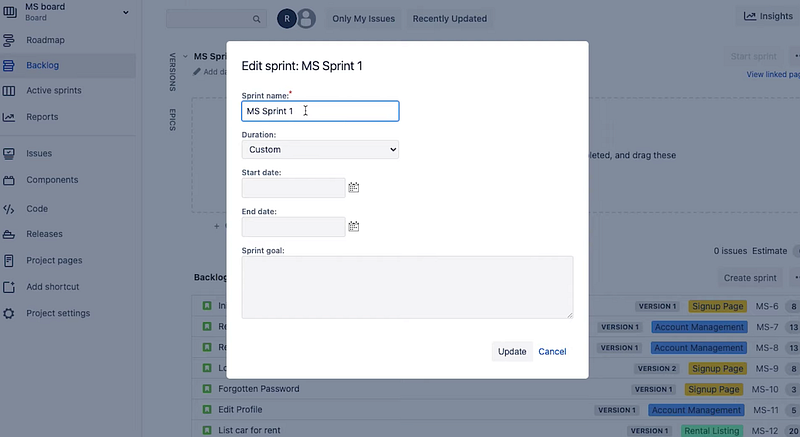Click Account Management epic on MS-7
Viewport: 800px width, 437px height.
pos(699,327)
